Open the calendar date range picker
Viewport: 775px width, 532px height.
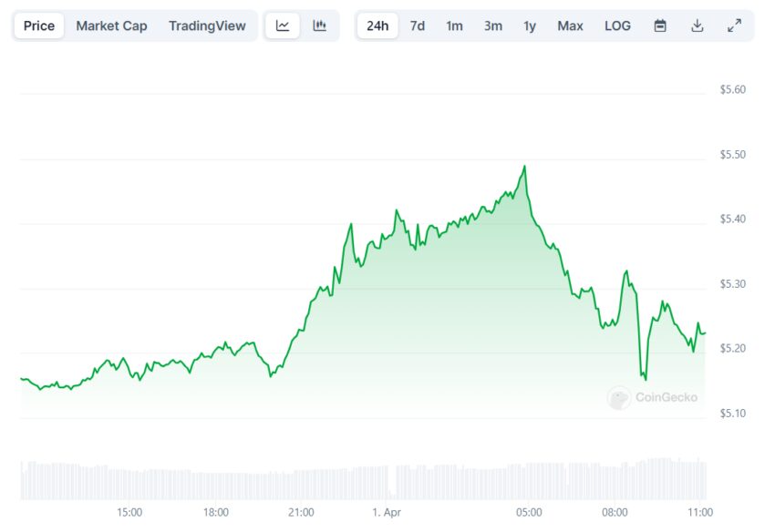(660, 26)
